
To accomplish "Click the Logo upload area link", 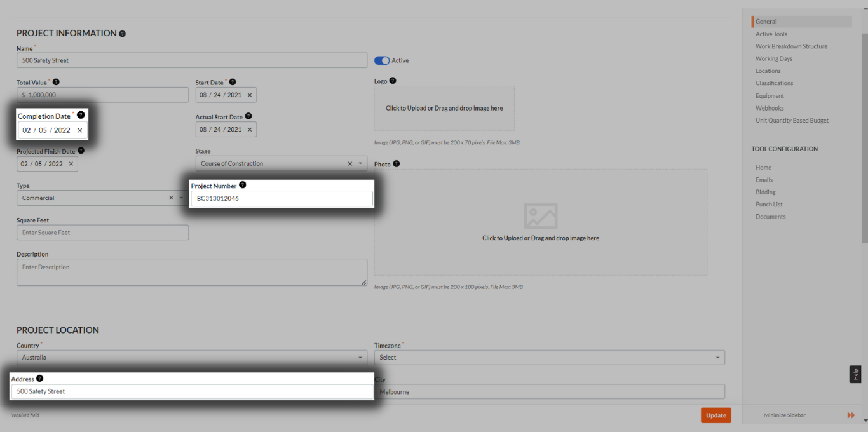I will point(444,108).
